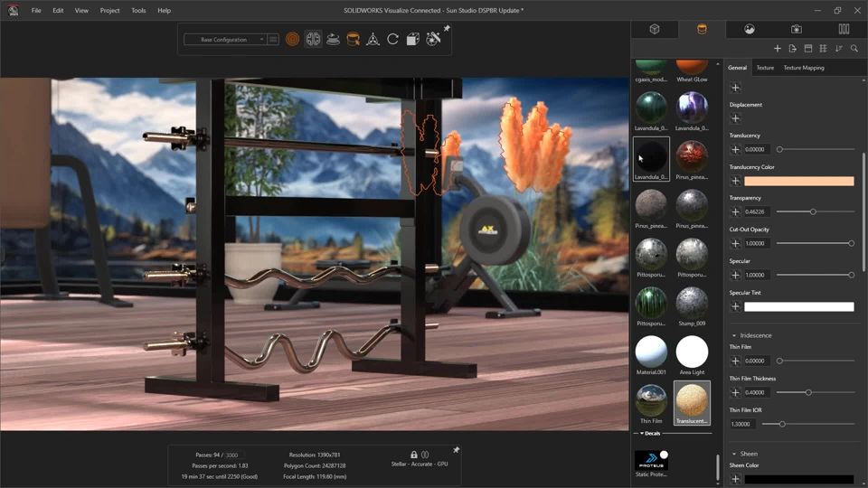The image size is (868, 488).
Task: Open the object manipulation pyramid tool
Action: (373, 39)
